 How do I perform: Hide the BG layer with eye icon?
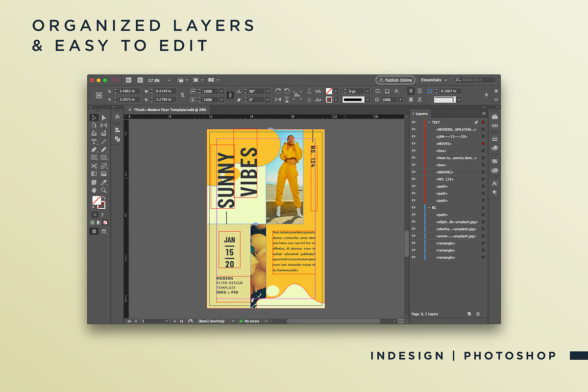[x=414, y=208]
